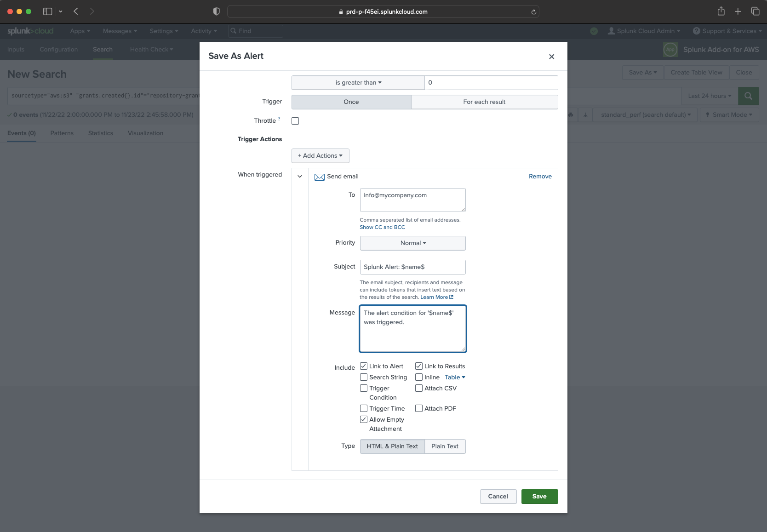This screenshot has height=532, width=767.
Task: Switch to the Inputs tab
Action: pyautogui.click(x=16, y=49)
